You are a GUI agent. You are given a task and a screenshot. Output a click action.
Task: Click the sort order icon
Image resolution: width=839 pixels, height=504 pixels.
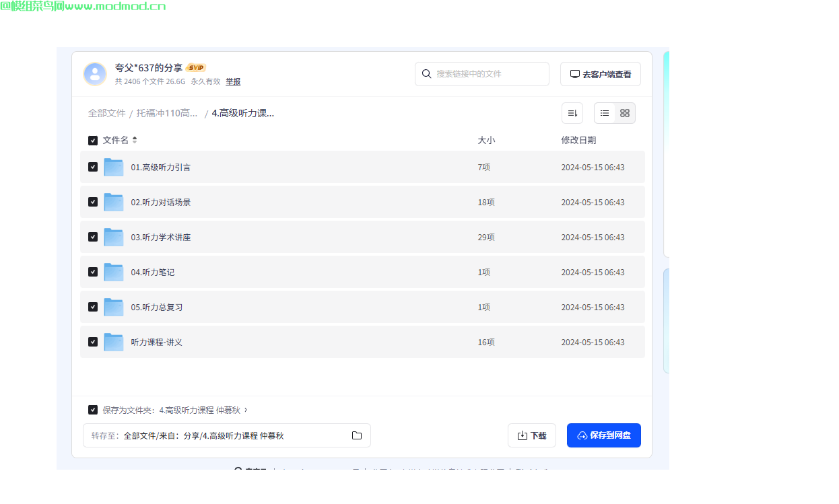(572, 113)
